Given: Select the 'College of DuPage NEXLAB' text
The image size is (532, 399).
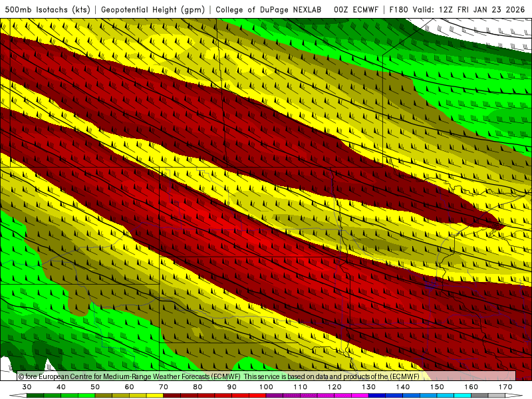Looking at the screenshot, I should (x=269, y=9).
